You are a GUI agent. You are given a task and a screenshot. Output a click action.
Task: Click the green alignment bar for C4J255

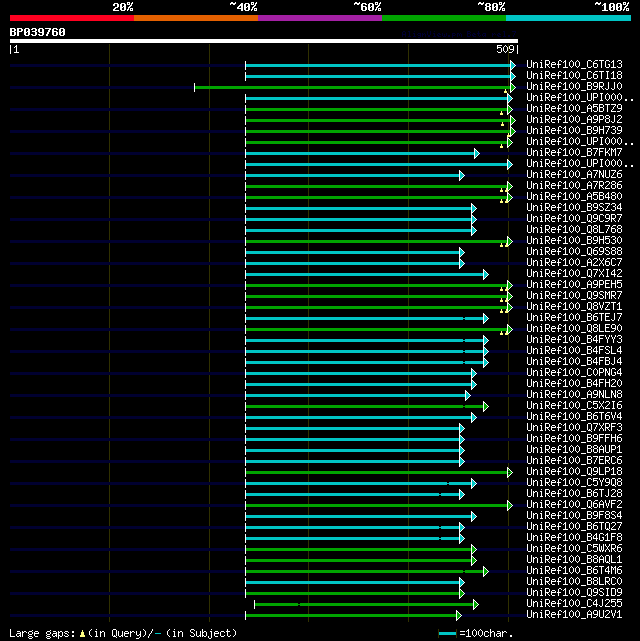366,604
